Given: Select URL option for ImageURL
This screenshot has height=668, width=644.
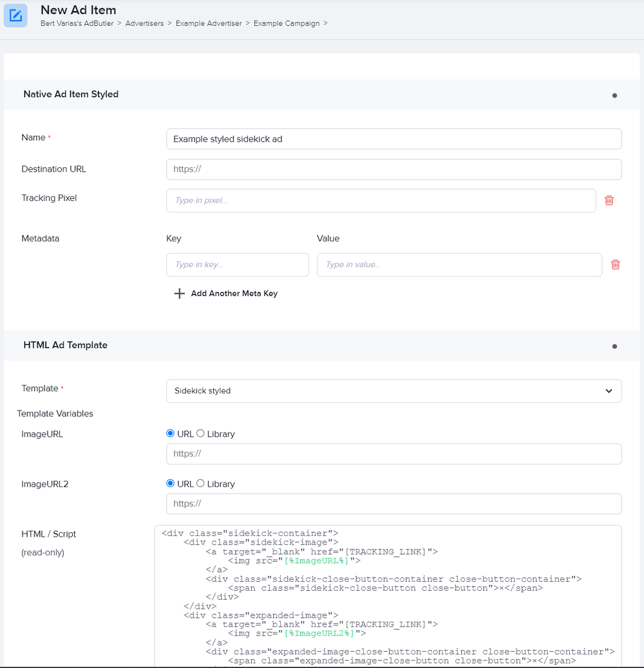Looking at the screenshot, I should (x=171, y=433).
